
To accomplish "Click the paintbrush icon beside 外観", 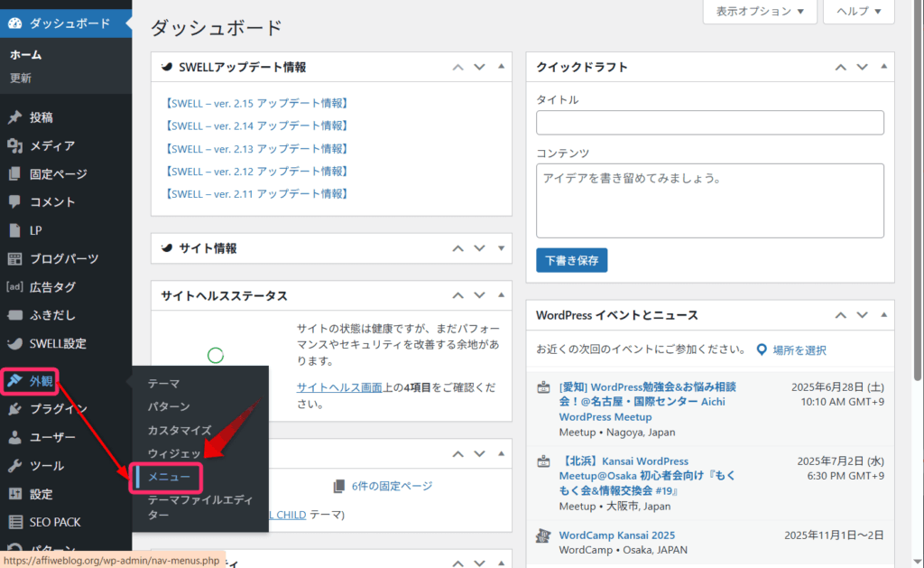I will (14, 381).
